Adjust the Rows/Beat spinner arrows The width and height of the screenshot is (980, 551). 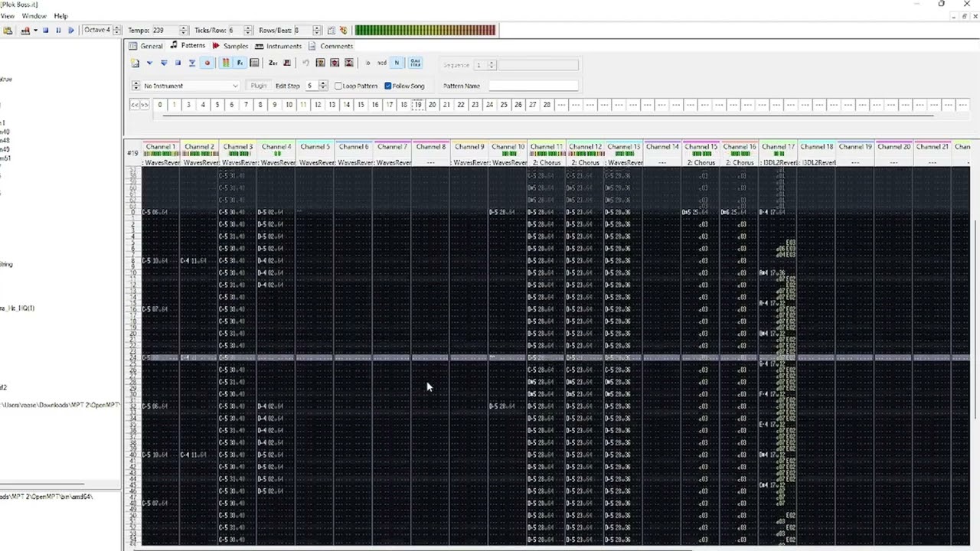(x=316, y=30)
